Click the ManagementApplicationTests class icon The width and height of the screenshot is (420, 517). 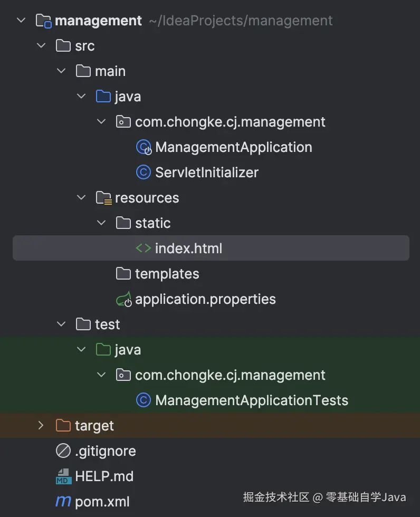point(144,400)
